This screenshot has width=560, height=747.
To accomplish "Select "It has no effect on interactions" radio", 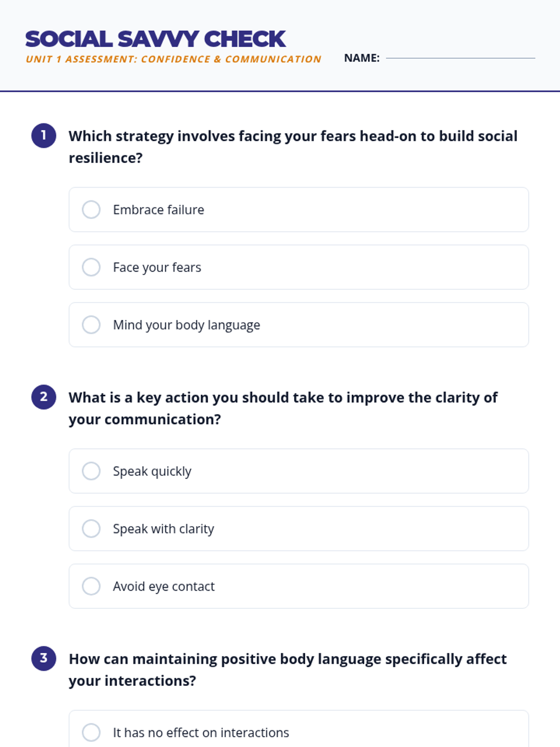I will 91,732.
